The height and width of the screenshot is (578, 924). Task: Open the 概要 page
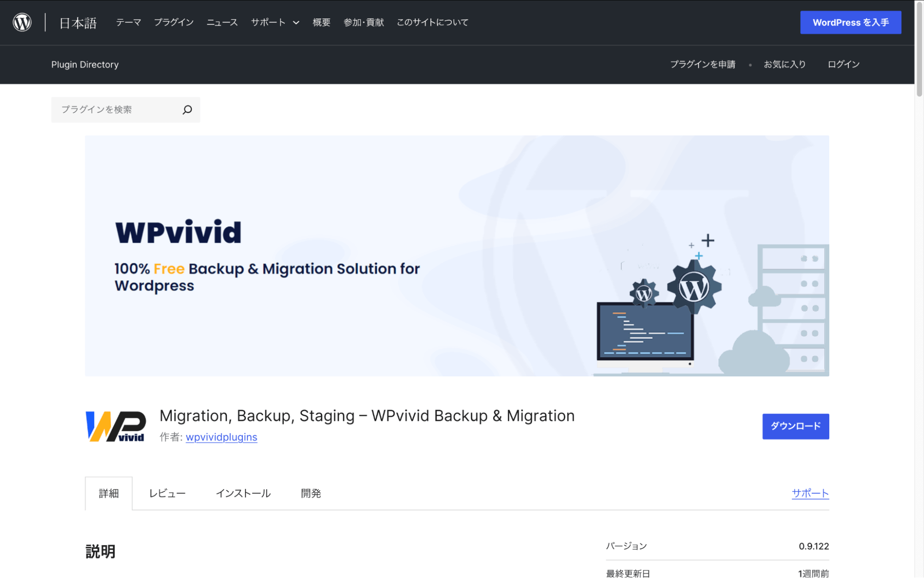(x=321, y=22)
